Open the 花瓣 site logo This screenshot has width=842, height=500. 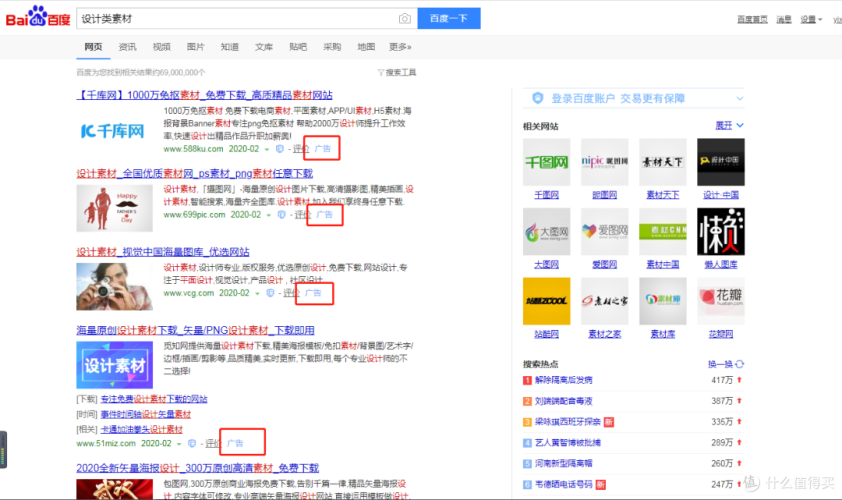[721, 301]
